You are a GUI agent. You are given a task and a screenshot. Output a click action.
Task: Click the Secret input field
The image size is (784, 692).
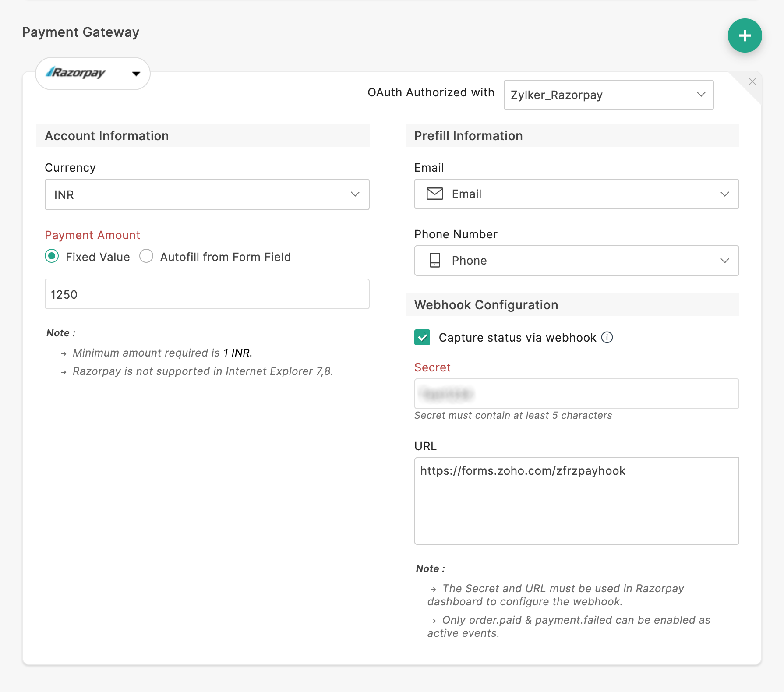(x=576, y=394)
